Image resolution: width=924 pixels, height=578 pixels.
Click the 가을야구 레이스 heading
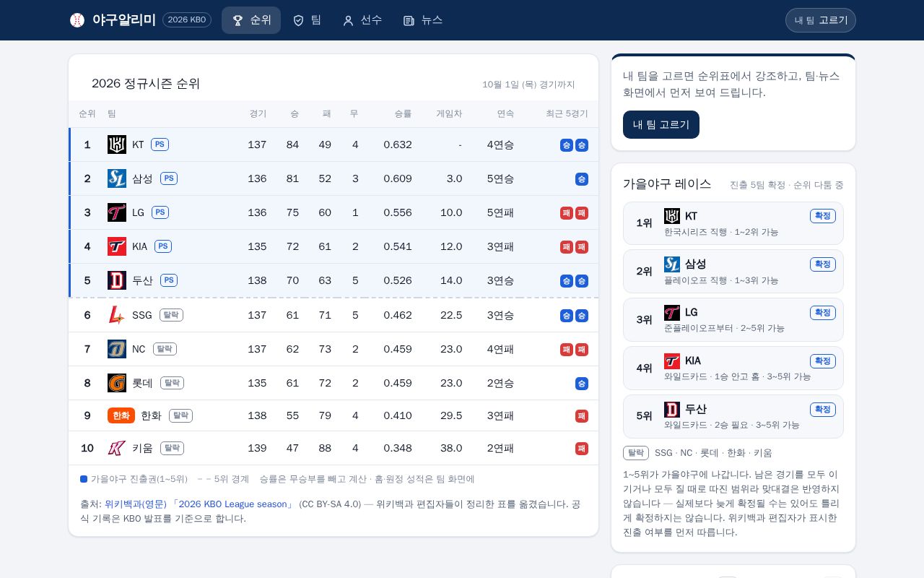pyautogui.click(x=667, y=184)
